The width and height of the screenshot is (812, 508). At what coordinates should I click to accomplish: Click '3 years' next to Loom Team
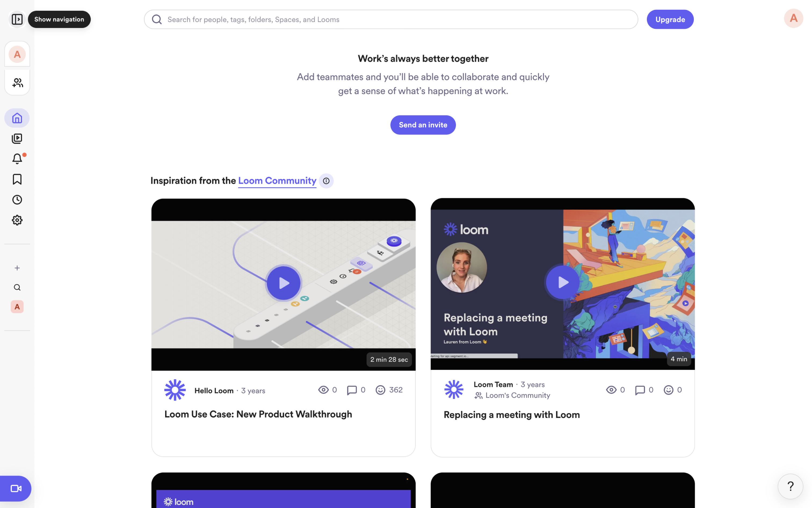point(532,384)
